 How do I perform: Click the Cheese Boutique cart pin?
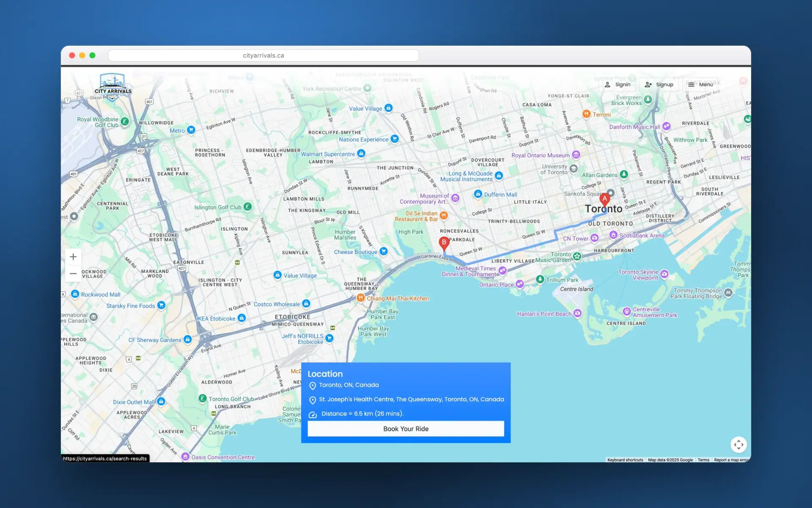pyautogui.click(x=383, y=251)
